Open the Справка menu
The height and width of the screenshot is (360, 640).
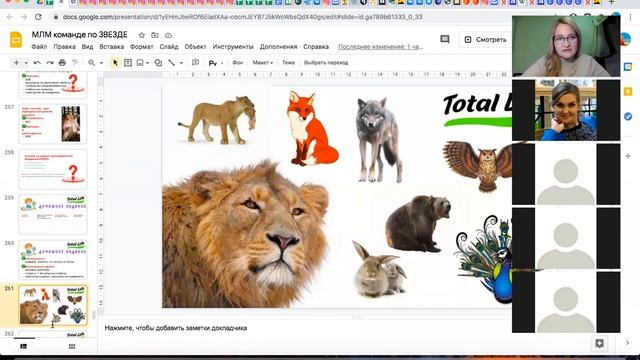(x=316, y=47)
